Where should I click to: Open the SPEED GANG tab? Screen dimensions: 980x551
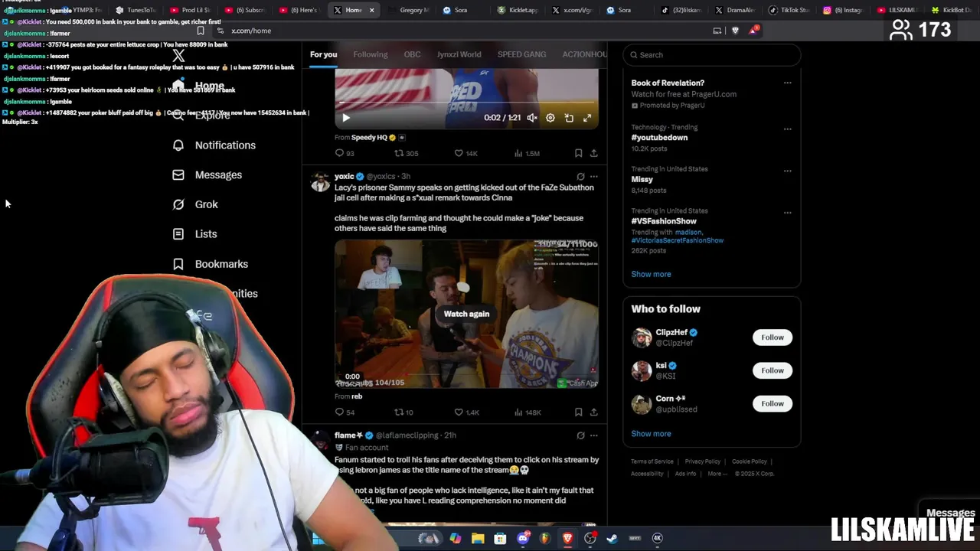(x=521, y=54)
